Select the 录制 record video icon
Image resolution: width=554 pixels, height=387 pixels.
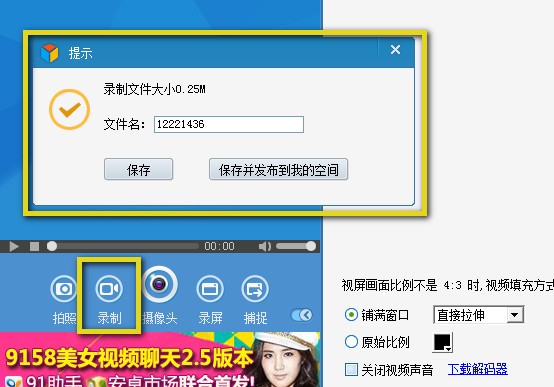click(109, 289)
